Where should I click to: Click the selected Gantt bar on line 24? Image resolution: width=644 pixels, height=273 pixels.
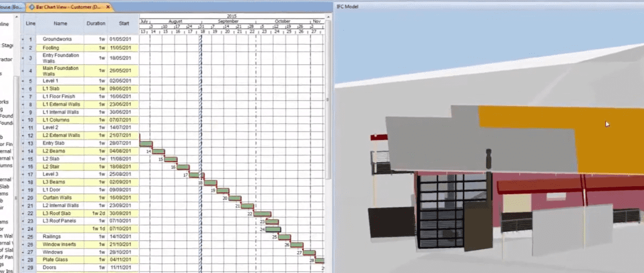273,229
